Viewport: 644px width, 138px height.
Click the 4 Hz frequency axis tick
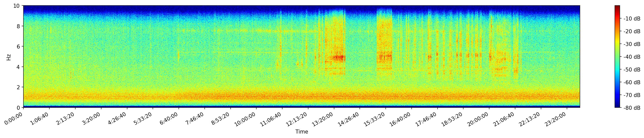pyautogui.click(x=19, y=67)
